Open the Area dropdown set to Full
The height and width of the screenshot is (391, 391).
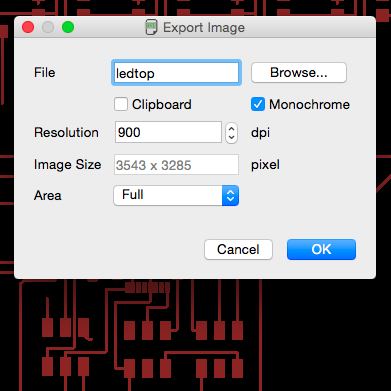click(x=176, y=195)
